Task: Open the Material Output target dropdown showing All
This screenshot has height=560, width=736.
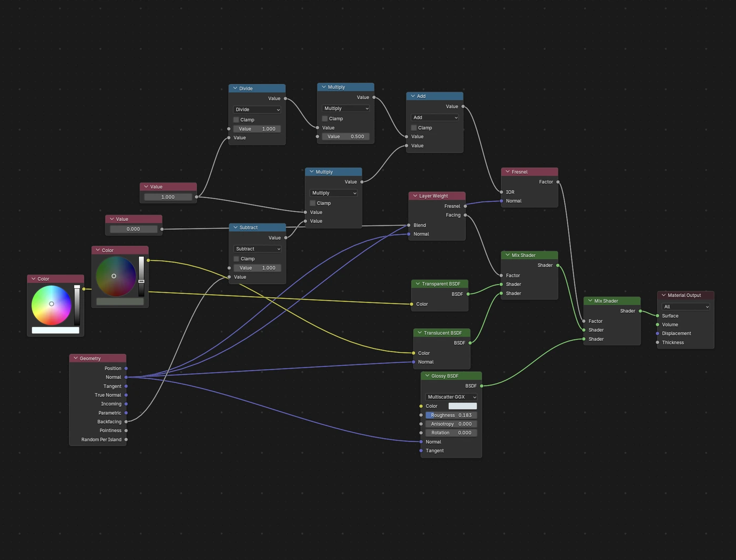Action: tap(686, 307)
